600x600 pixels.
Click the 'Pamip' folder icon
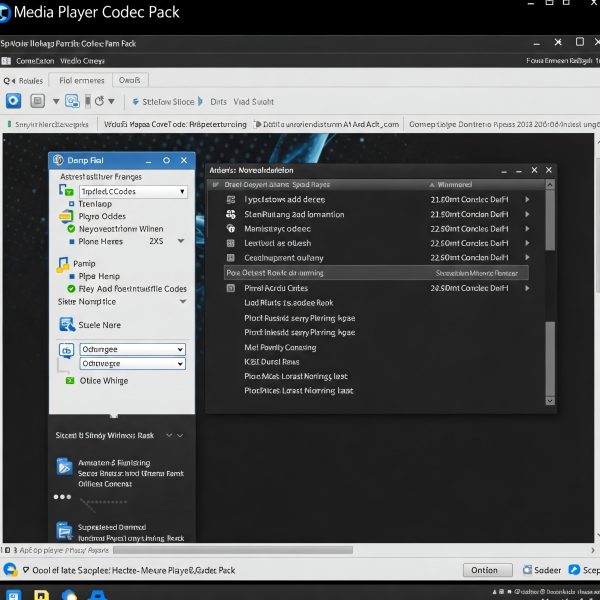pyautogui.click(x=63, y=264)
